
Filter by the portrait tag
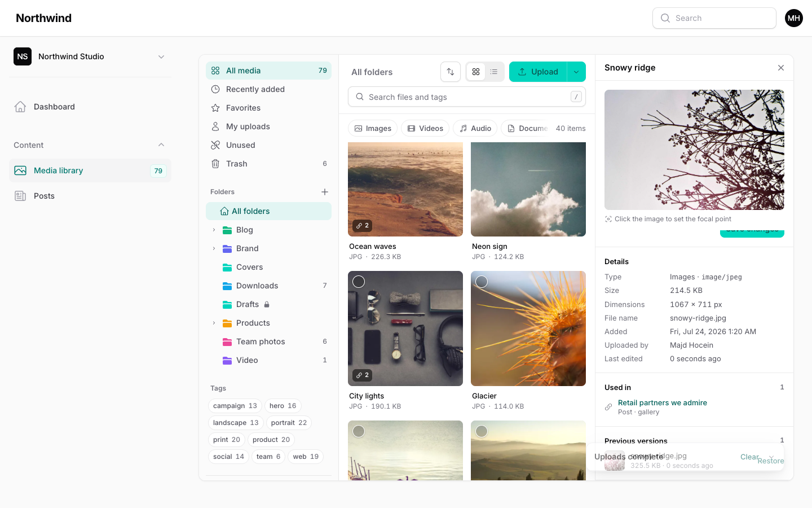(x=289, y=423)
